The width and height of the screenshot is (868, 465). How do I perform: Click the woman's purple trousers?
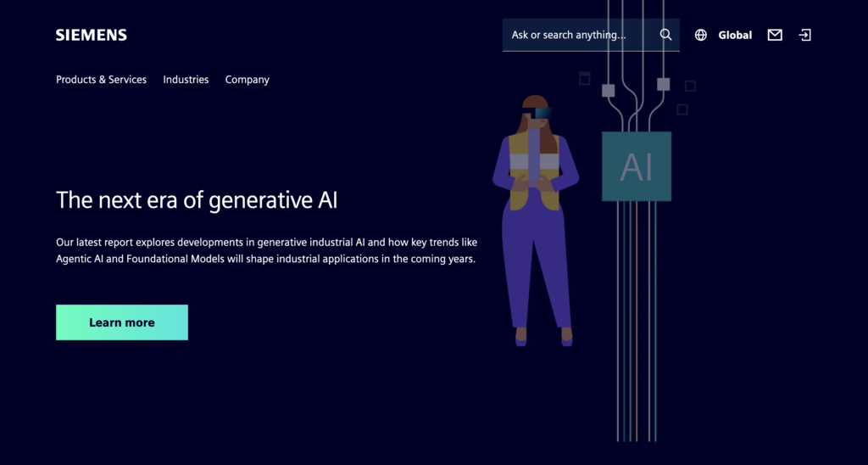(x=536, y=263)
